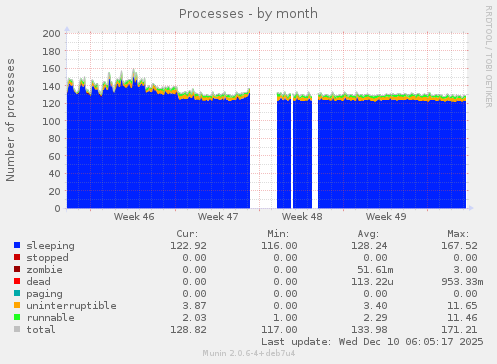
Task: Click uninterruptible current value 3.87
Action: [194, 306]
